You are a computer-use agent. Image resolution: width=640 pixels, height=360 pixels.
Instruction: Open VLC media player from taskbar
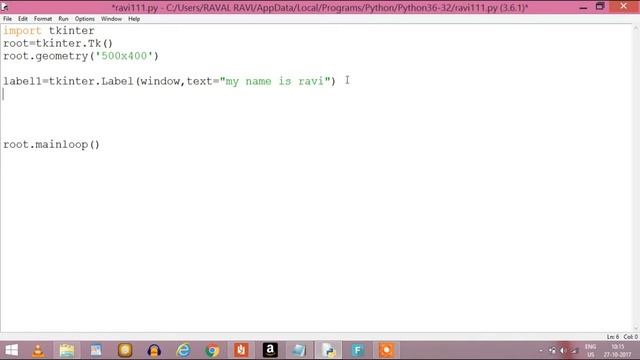38,350
